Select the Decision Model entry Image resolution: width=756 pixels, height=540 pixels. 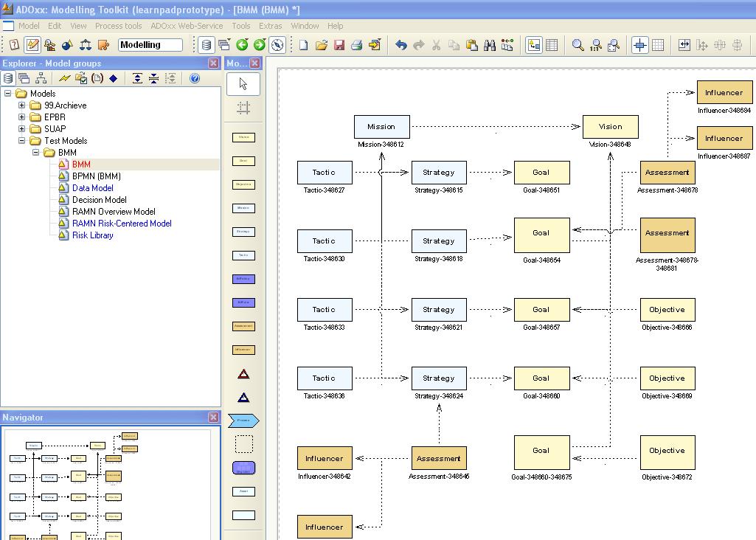pyautogui.click(x=100, y=200)
